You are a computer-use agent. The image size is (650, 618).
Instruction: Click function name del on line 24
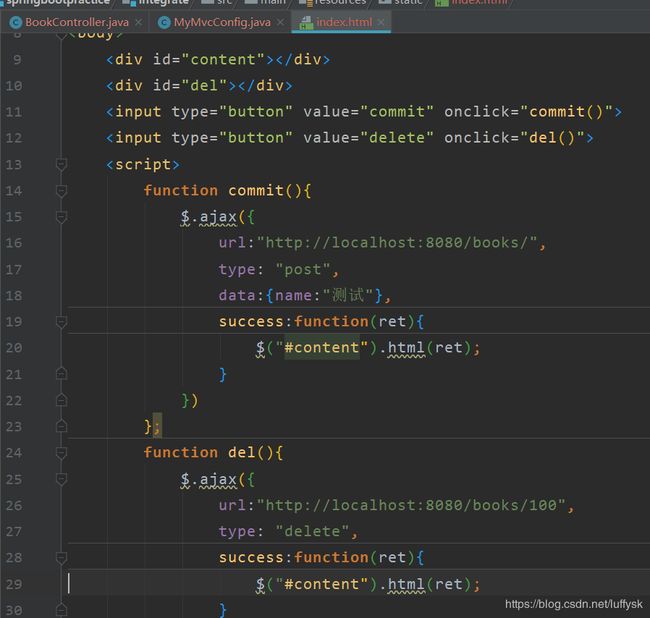click(x=242, y=453)
